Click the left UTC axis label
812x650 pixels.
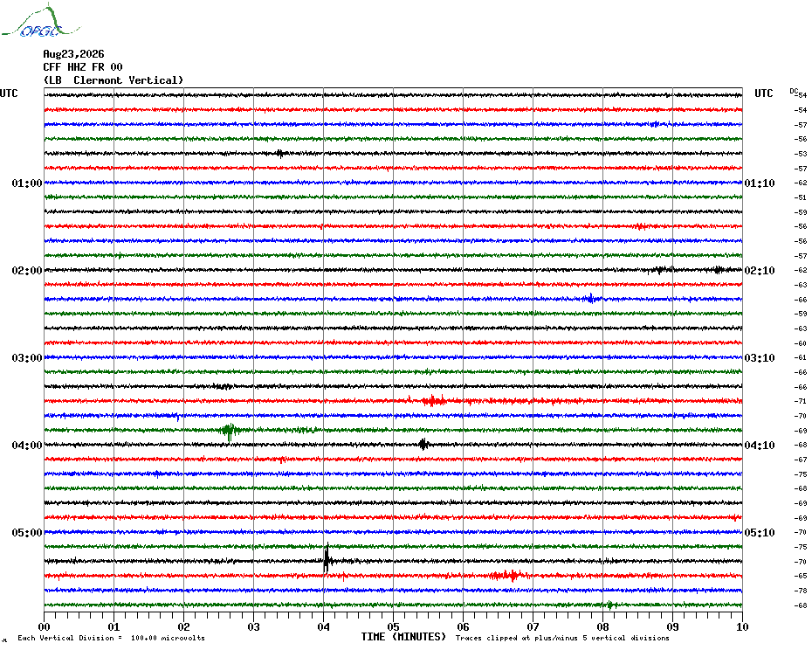click(x=9, y=93)
